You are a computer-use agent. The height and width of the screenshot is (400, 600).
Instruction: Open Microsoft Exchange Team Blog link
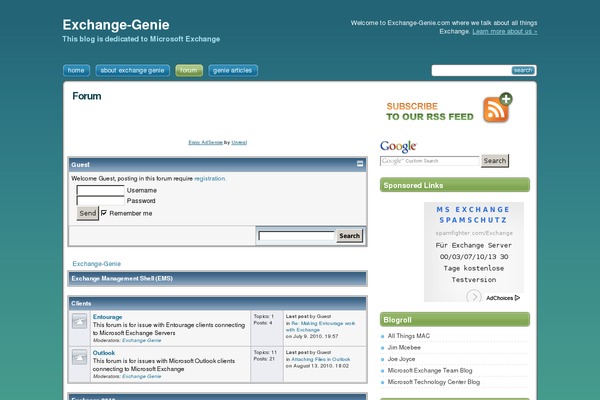click(x=430, y=371)
